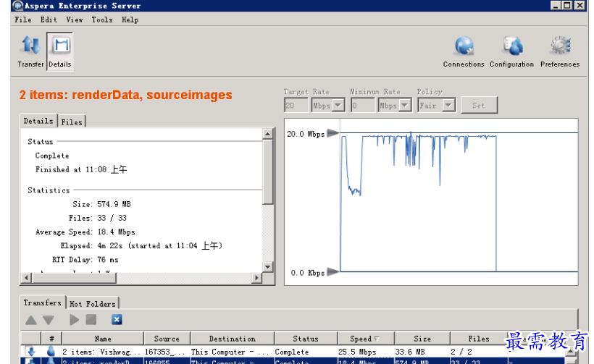Click the 25.5 Mbps speed cell
Image resolution: width=594 pixels, height=364 pixels.
coord(357,352)
